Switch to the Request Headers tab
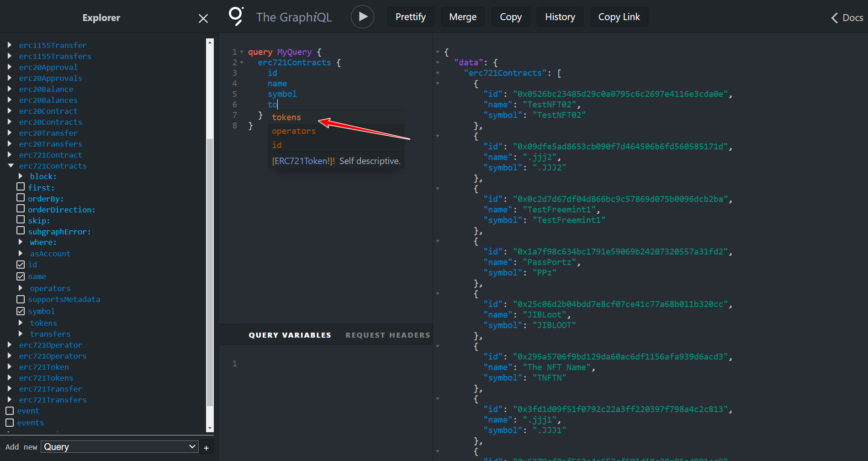This screenshot has height=461, width=868. point(387,335)
